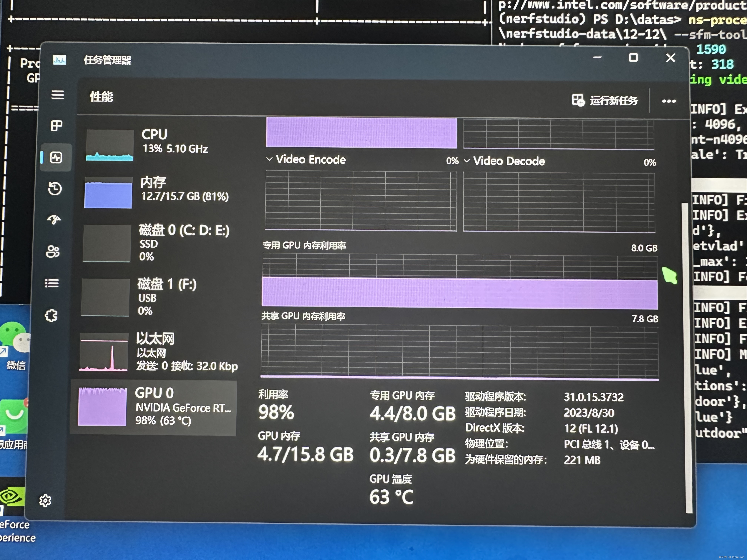Select the GPU 0 NVIDIA entry
The width and height of the screenshot is (747, 560).
point(154,407)
